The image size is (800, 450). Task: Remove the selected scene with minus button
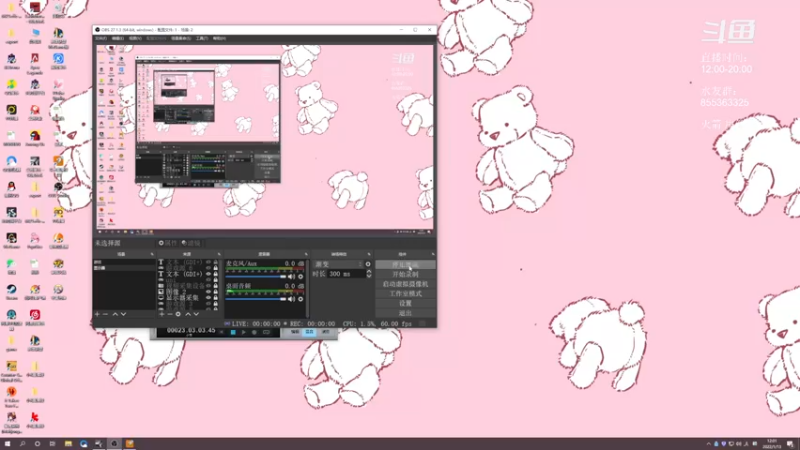106,314
